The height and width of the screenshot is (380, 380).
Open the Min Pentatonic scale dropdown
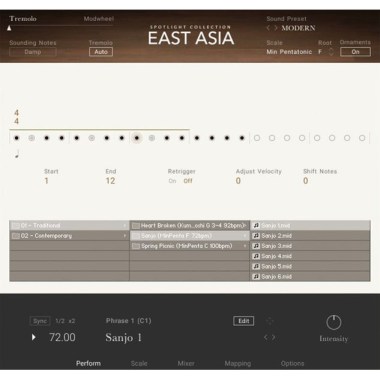tap(289, 52)
